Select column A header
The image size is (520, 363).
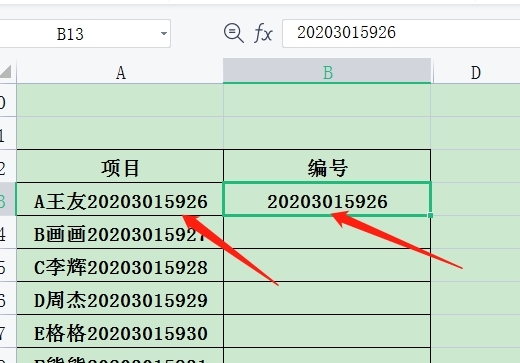pos(120,72)
